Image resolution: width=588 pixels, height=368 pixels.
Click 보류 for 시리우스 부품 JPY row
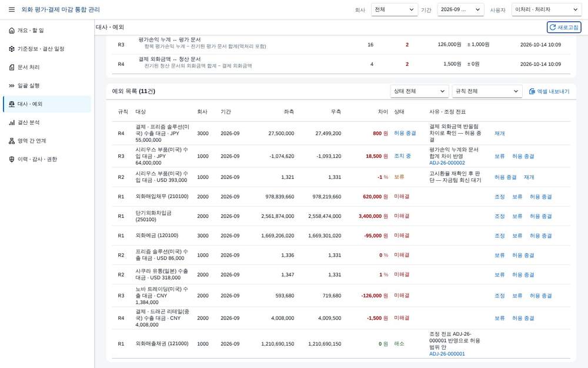499,156
